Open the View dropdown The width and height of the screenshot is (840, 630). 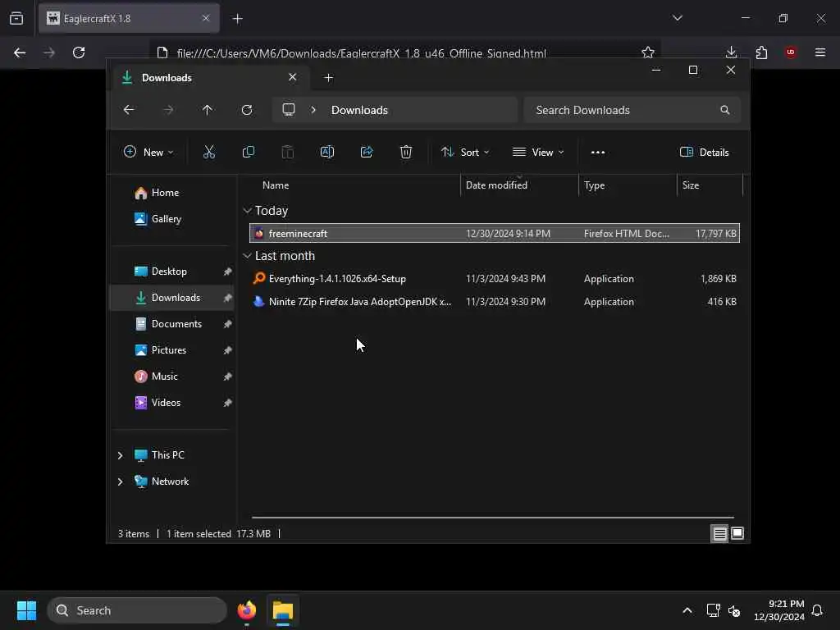click(538, 152)
